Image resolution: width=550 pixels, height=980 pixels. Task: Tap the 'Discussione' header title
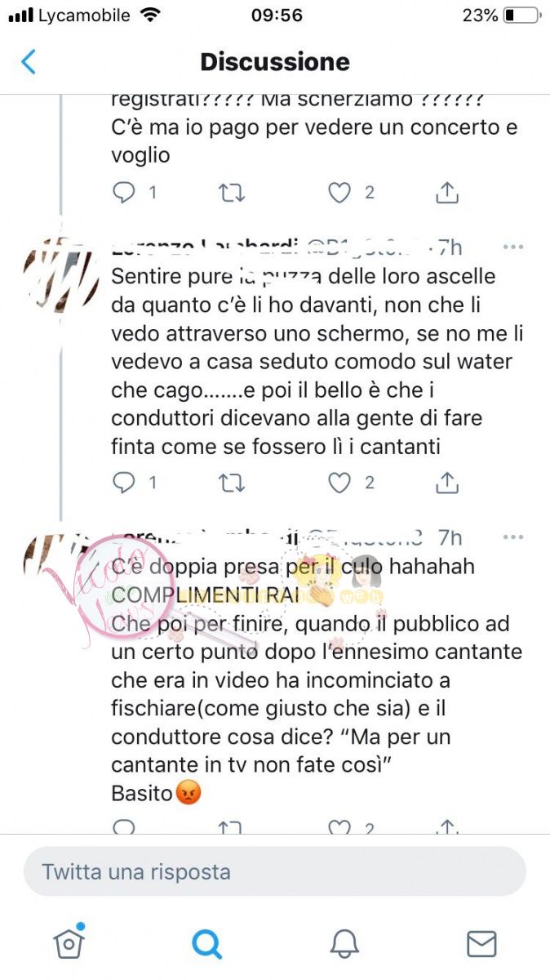point(275,62)
